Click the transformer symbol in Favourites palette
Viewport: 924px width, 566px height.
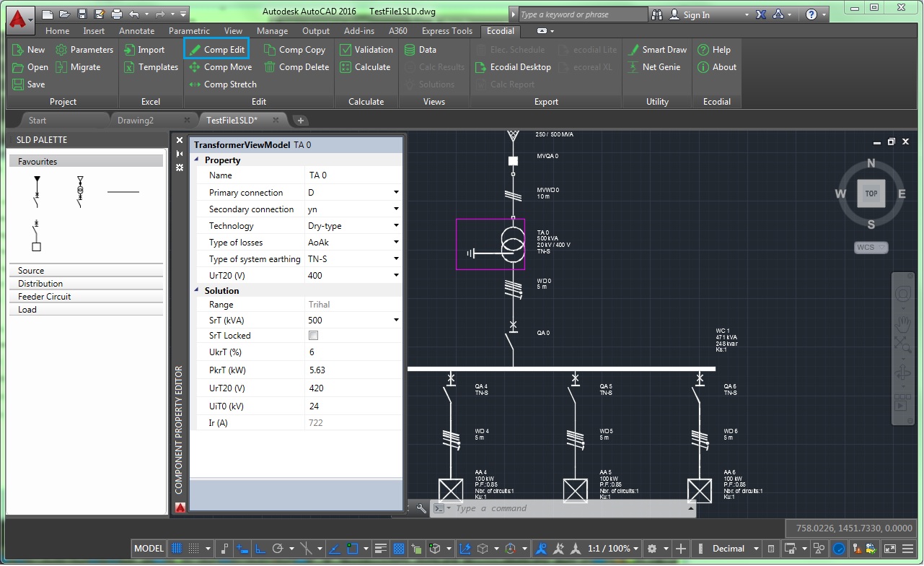click(80, 191)
